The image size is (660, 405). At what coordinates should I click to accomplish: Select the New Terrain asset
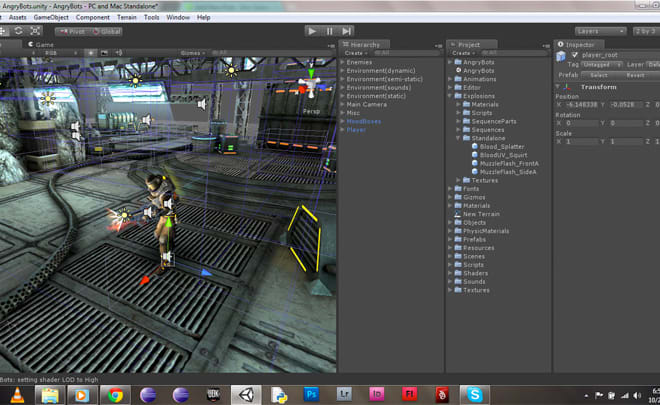tap(481, 214)
